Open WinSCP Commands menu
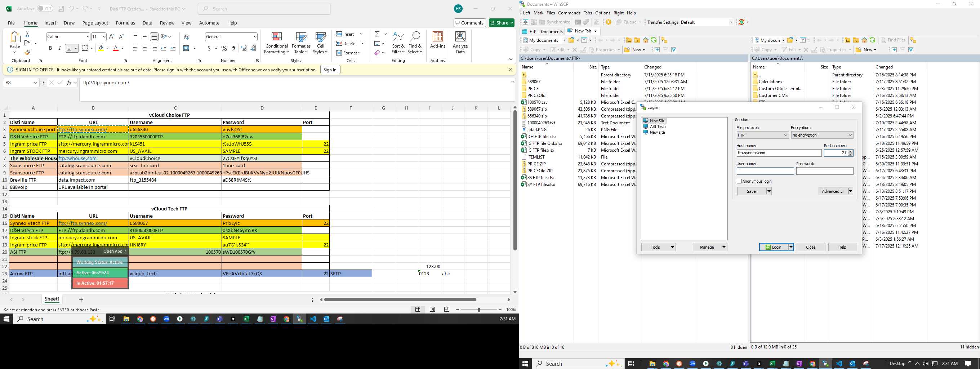 [569, 13]
